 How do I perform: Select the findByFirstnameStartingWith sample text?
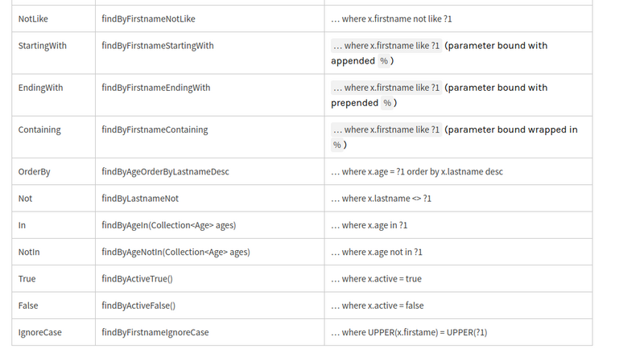click(158, 46)
